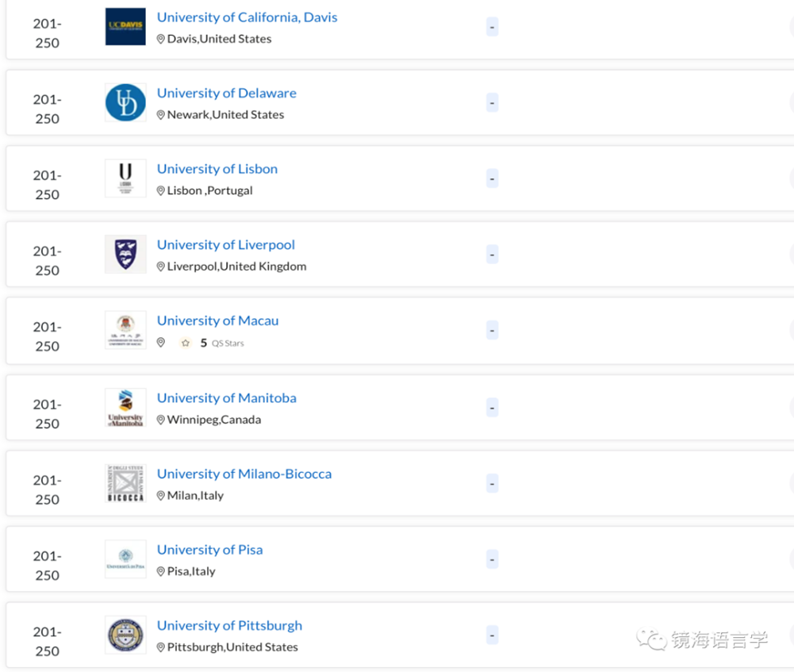
Task: Click the 201-250 rank of Milano-Bicocca
Action: click(47, 490)
